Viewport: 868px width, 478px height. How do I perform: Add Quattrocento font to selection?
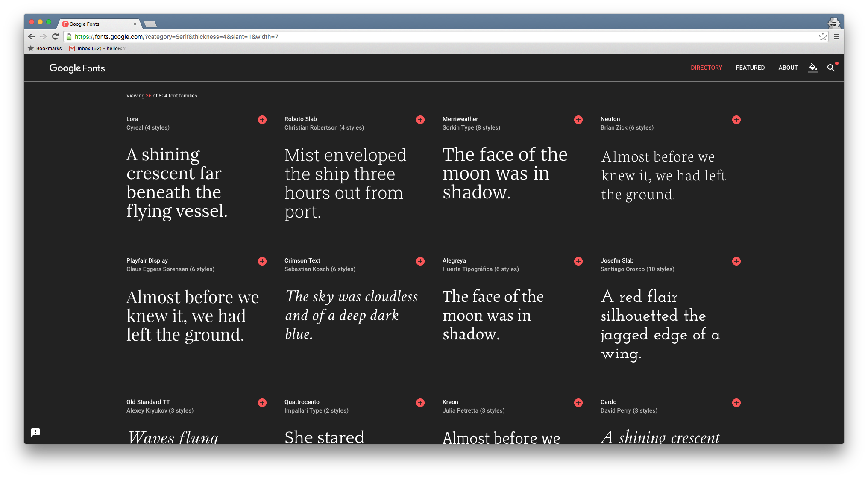[420, 403]
